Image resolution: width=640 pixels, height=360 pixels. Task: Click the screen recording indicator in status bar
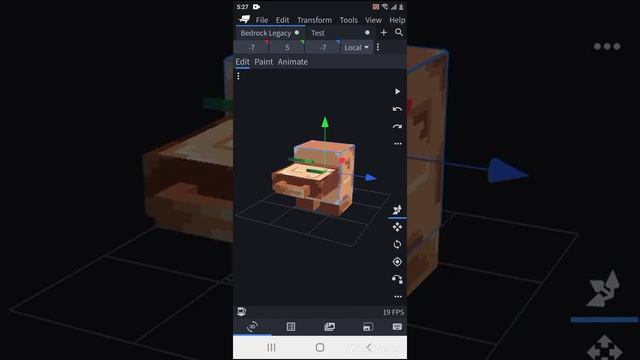(256, 7)
